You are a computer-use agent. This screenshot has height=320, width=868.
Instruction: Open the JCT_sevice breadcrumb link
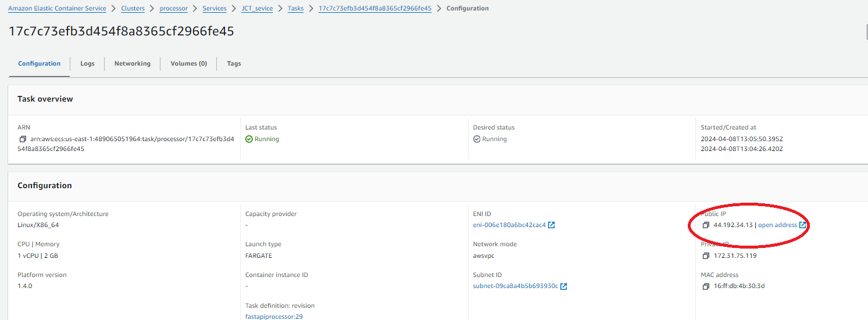point(257,9)
